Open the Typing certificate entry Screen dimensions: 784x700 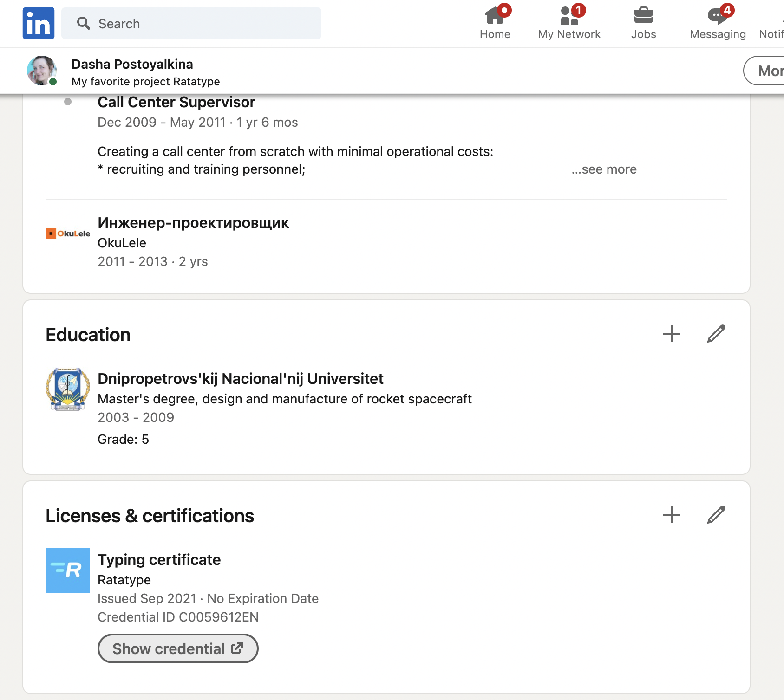pyautogui.click(x=159, y=560)
